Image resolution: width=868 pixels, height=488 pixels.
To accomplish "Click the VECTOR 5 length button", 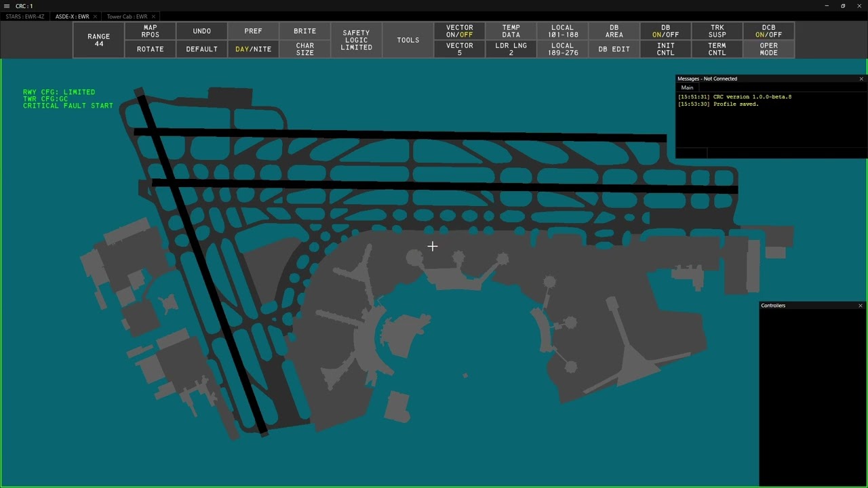I will click(459, 49).
